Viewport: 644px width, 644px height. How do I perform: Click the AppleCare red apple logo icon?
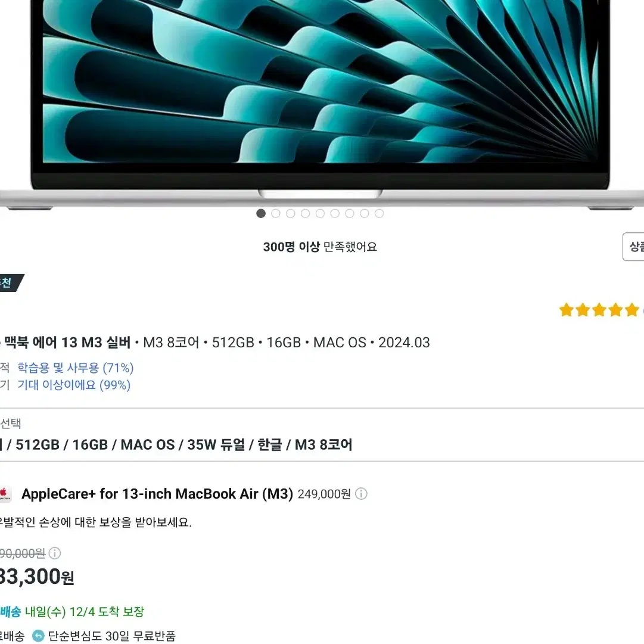[5, 494]
